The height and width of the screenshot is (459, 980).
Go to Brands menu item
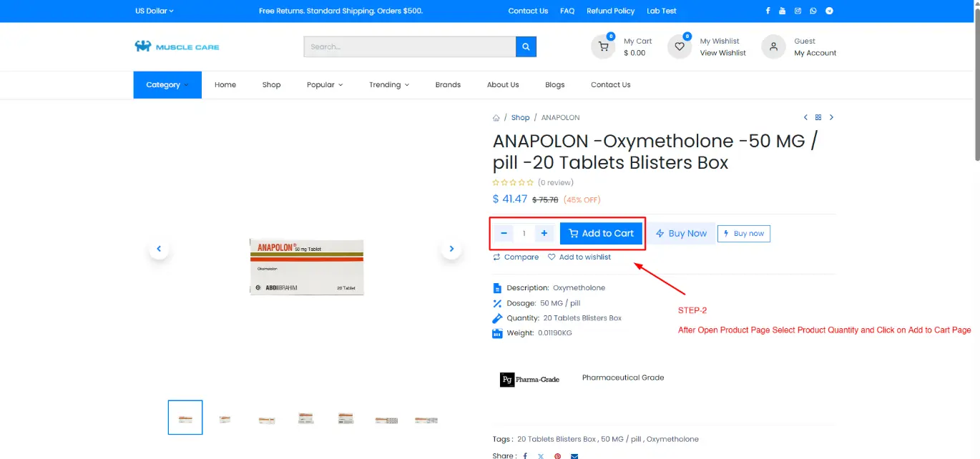pos(448,85)
